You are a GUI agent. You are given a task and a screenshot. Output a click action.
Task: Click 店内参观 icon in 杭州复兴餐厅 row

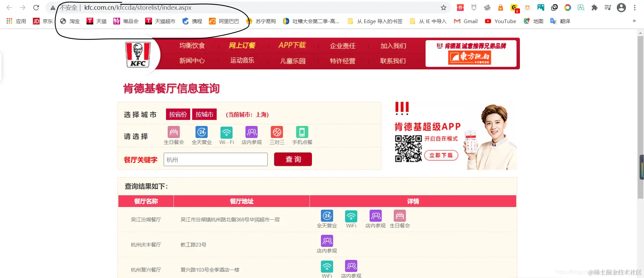pos(351,266)
